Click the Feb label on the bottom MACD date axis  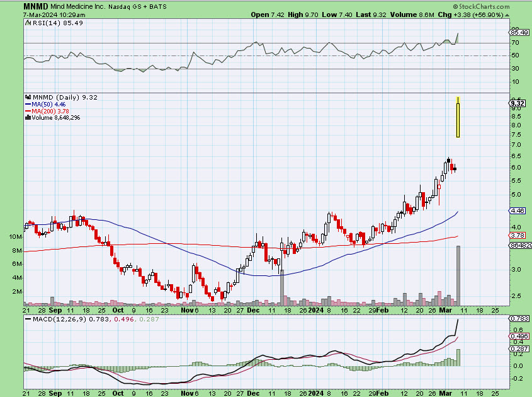383,393
